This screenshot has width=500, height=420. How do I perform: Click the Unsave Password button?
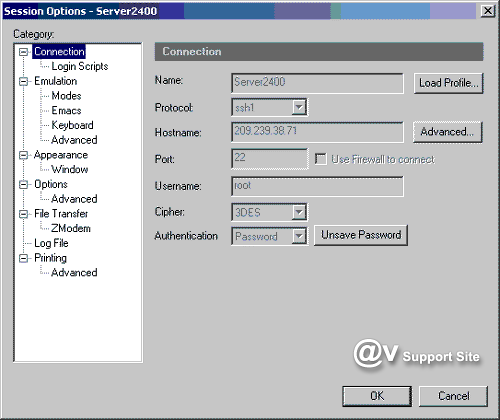coord(361,235)
